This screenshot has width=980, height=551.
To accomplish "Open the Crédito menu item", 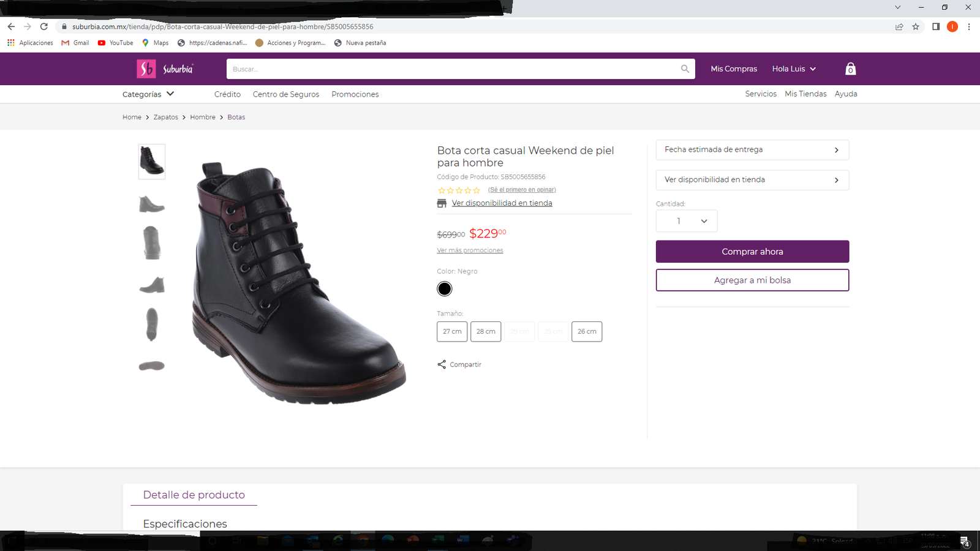I will 227,94.
